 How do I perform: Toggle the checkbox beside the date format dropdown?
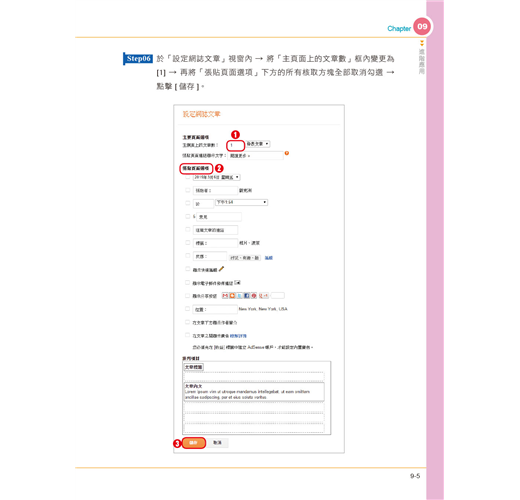click(x=188, y=177)
